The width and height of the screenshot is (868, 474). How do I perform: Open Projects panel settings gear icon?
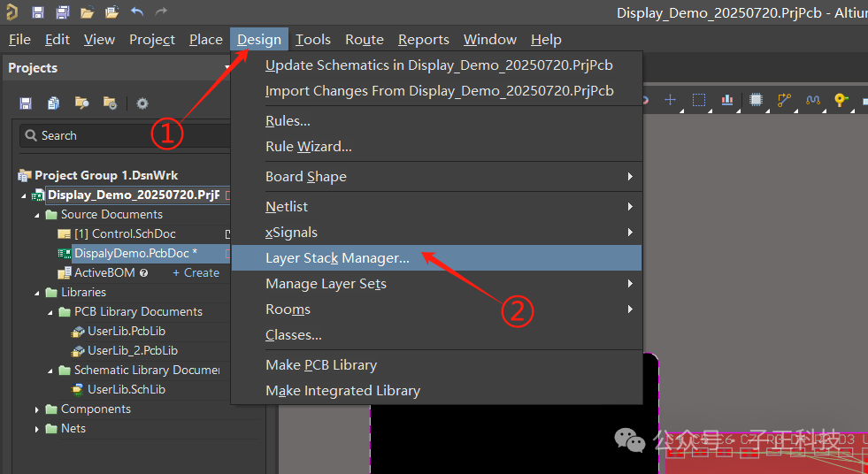click(x=142, y=103)
